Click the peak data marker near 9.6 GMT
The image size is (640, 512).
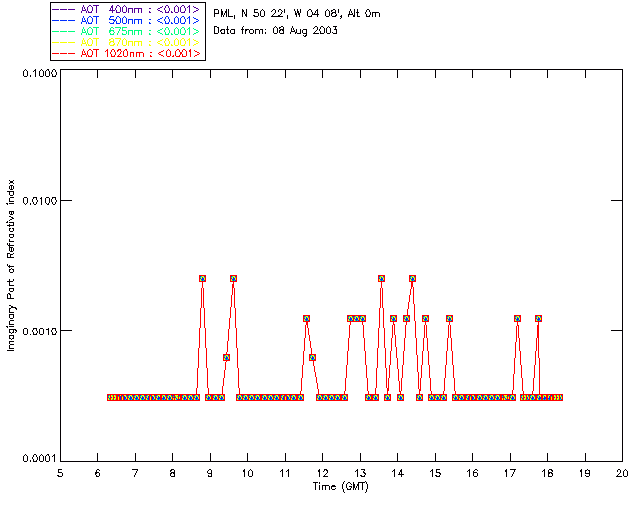[x=233, y=278]
